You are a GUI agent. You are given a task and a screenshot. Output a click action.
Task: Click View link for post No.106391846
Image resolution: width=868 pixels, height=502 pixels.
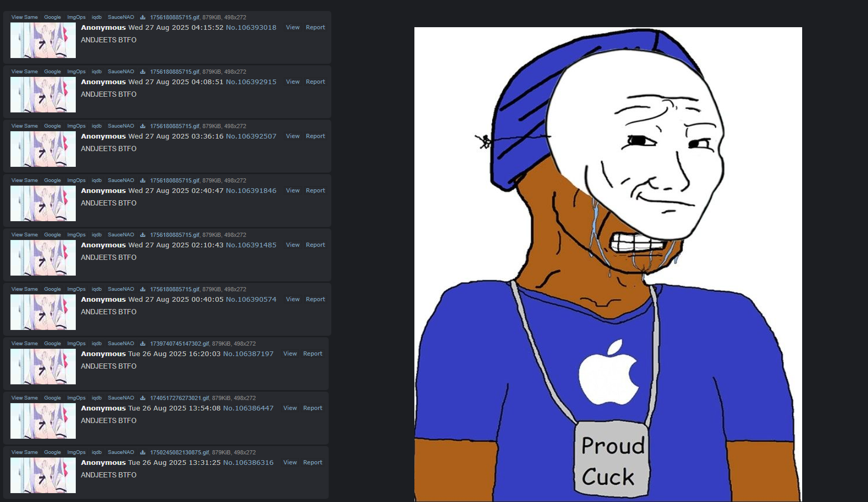293,190
